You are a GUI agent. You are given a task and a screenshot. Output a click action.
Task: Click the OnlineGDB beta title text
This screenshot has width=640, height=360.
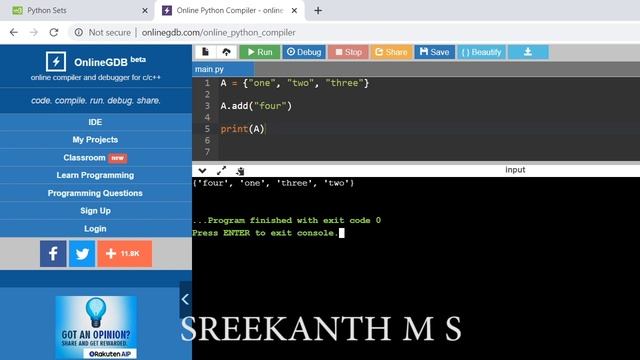[x=110, y=62]
